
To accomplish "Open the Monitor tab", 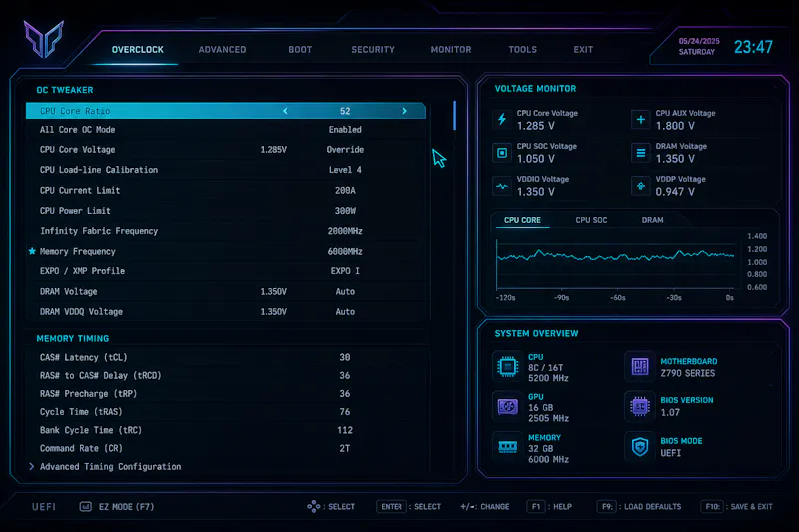I will (x=451, y=49).
